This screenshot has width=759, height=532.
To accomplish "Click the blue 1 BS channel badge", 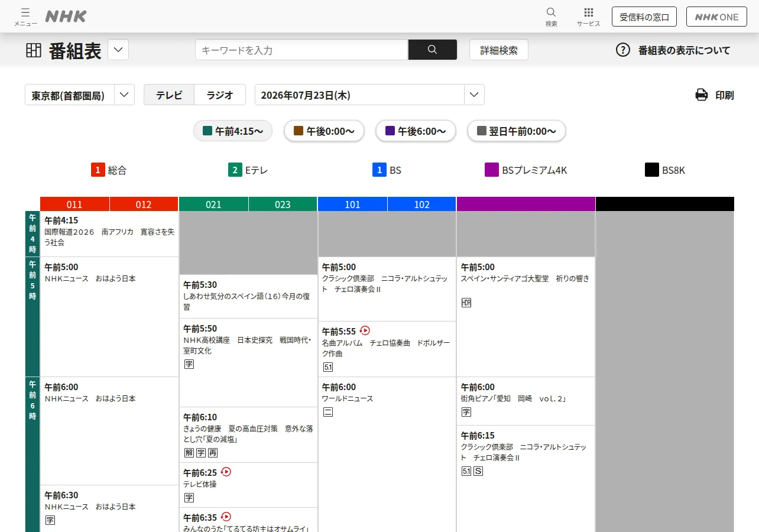I will click(379, 170).
